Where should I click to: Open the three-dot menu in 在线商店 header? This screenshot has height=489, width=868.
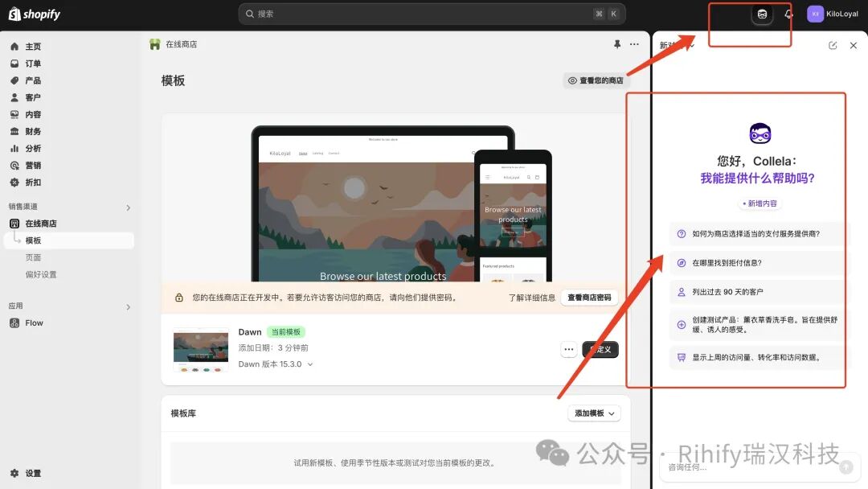click(634, 44)
